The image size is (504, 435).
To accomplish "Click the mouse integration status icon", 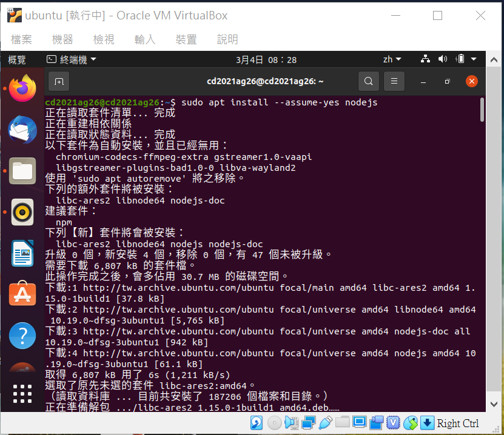I will point(411,423).
